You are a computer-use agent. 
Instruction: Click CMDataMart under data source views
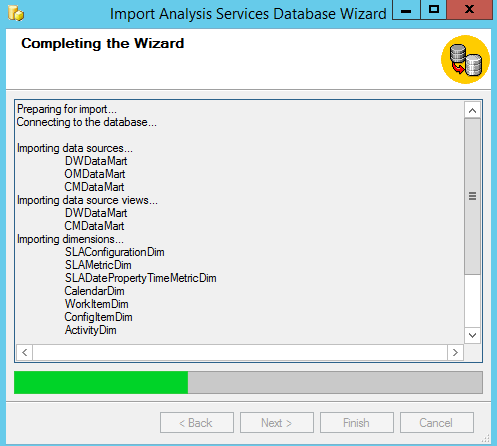94,226
